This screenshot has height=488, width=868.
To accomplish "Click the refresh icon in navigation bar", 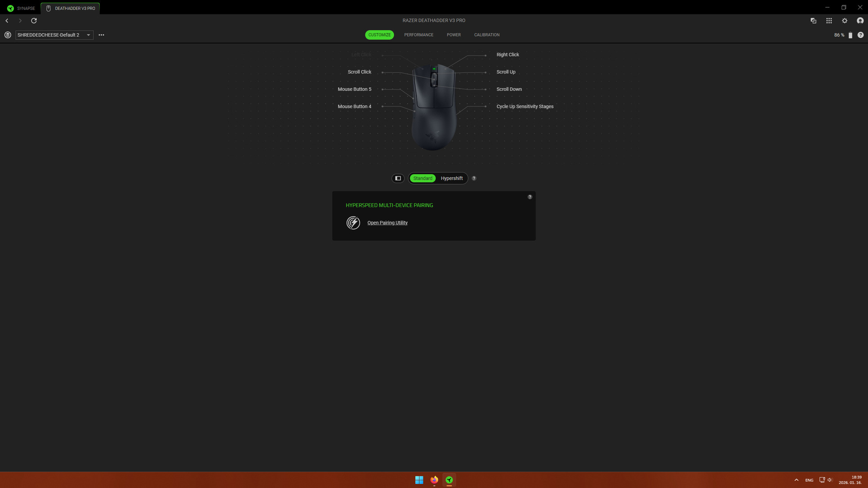I will tap(34, 21).
